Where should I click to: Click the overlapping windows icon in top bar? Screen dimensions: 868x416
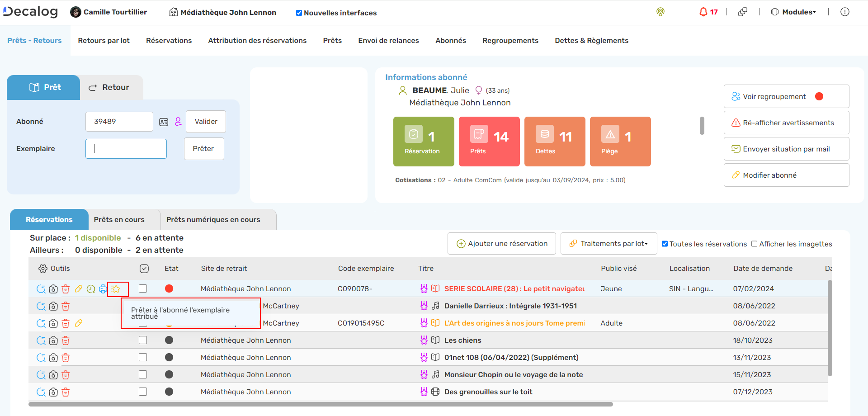pos(742,12)
